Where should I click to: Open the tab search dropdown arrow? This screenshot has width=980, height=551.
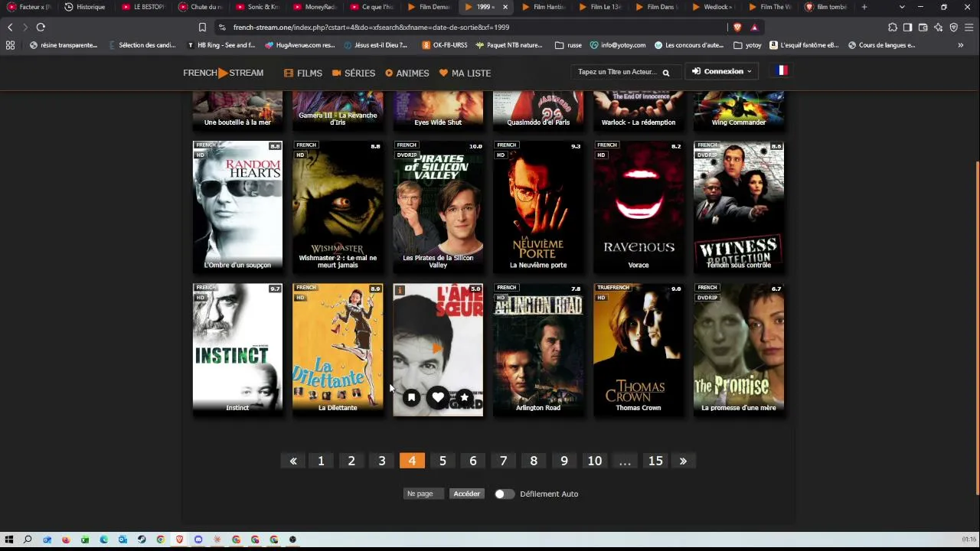pyautogui.click(x=902, y=7)
